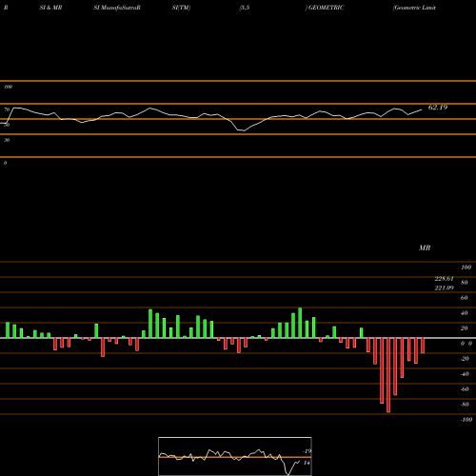Click the 70 level label on RSI chart
This screenshot has width=476, height=476.
coord(7,109)
